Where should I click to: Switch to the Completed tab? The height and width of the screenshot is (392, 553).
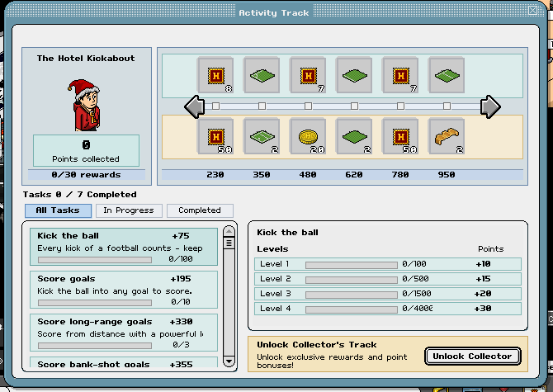coord(200,210)
